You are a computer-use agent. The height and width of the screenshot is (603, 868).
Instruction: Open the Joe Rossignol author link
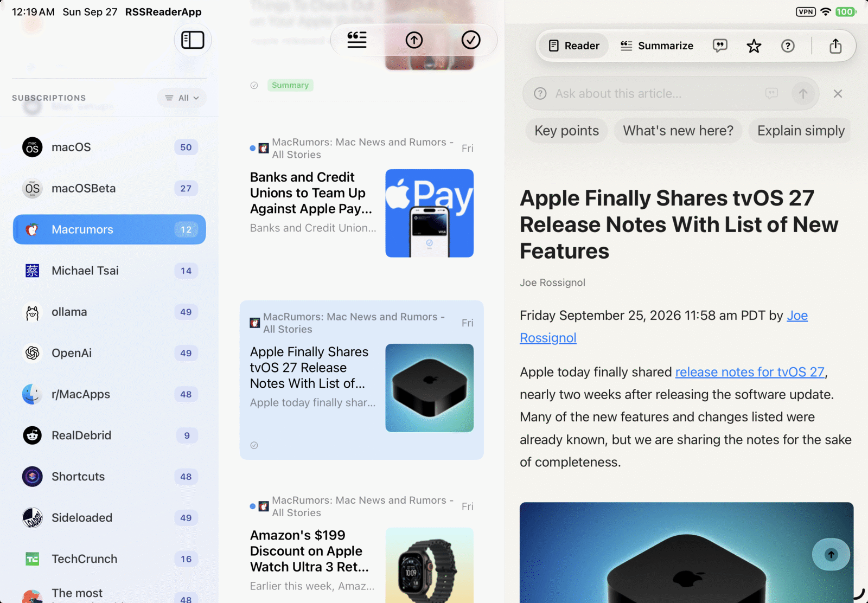[663, 326]
